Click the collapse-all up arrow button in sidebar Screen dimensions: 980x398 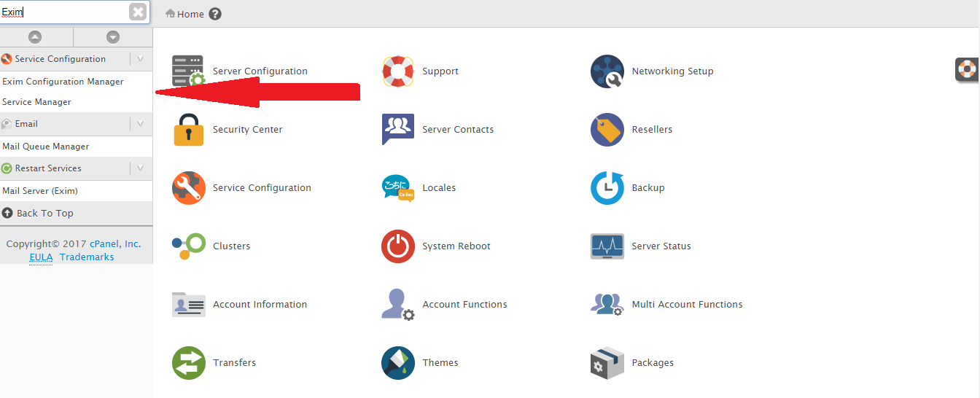tap(35, 37)
